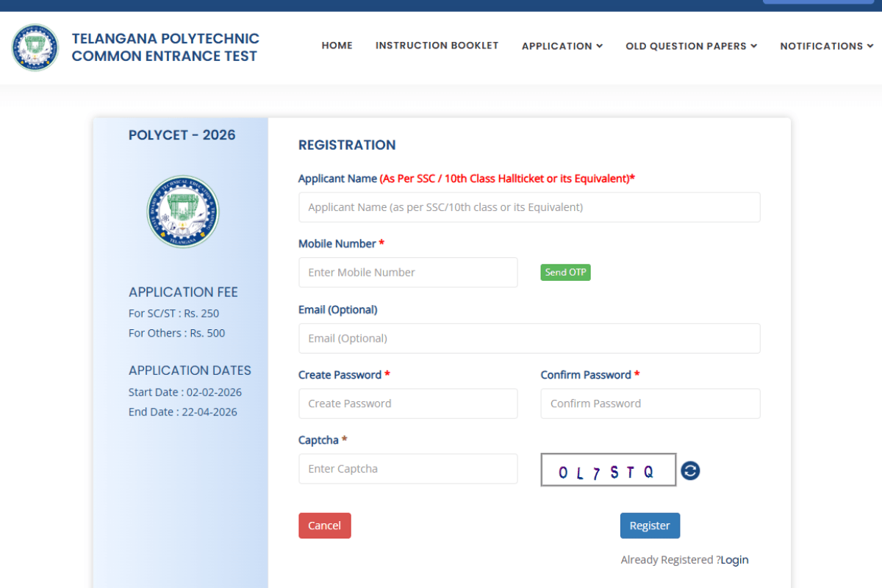Screen dimensions: 882x588
Task: Click the Create Password field
Action: point(408,403)
